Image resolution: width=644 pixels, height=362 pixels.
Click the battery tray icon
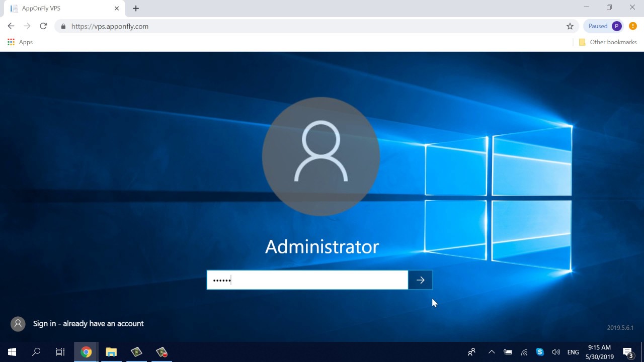pyautogui.click(x=508, y=352)
